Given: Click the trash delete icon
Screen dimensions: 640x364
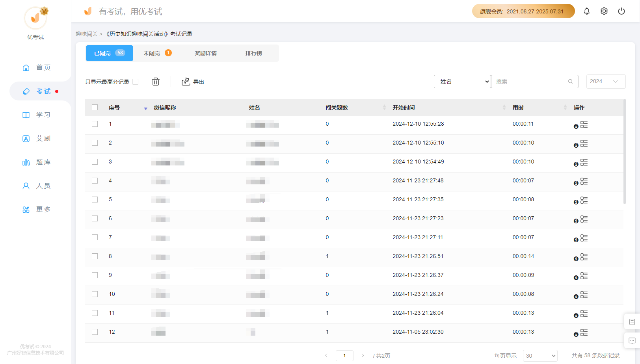Looking at the screenshot, I should [156, 82].
